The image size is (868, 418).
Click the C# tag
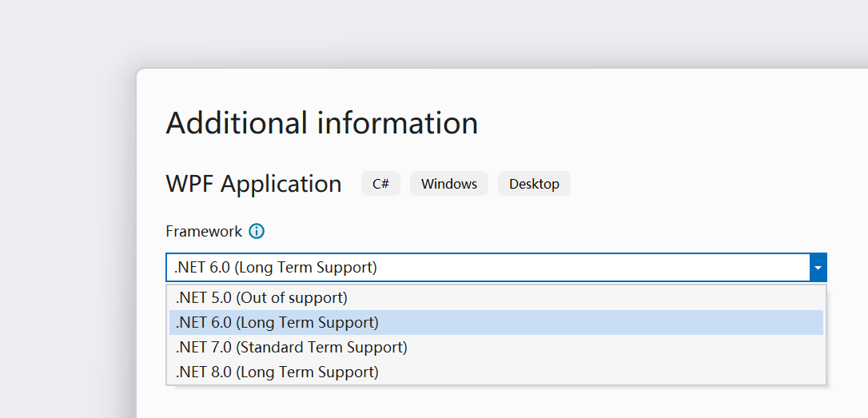[x=381, y=184]
